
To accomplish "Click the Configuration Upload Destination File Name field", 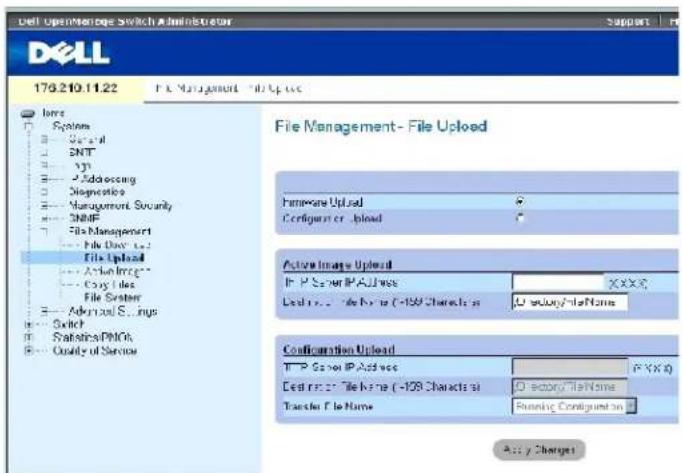I will coord(570,386).
